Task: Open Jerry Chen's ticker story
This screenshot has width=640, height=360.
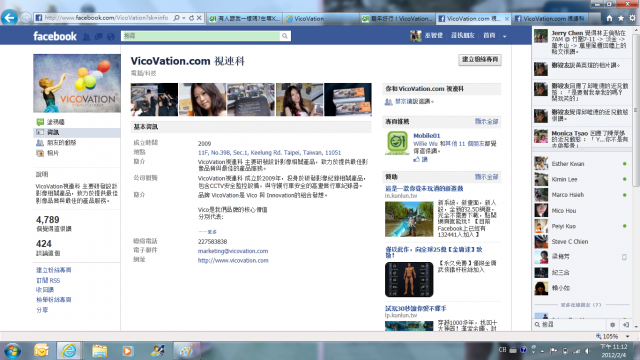Action: point(582,42)
